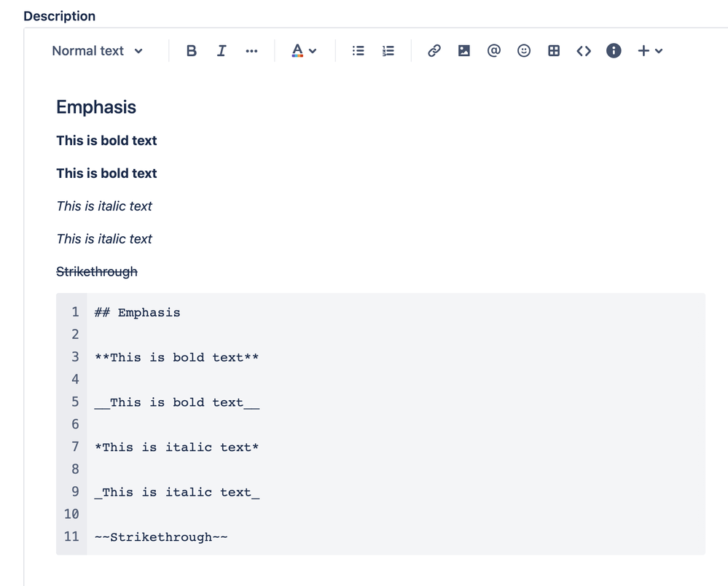This screenshot has width=728, height=586.
Task: Open more formatting options ellipsis
Action: pyautogui.click(x=251, y=50)
